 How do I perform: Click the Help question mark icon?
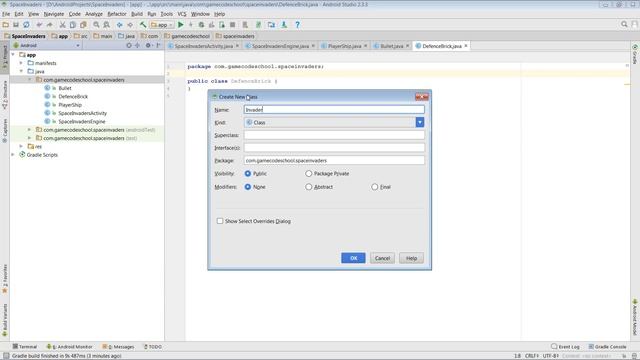298,25
